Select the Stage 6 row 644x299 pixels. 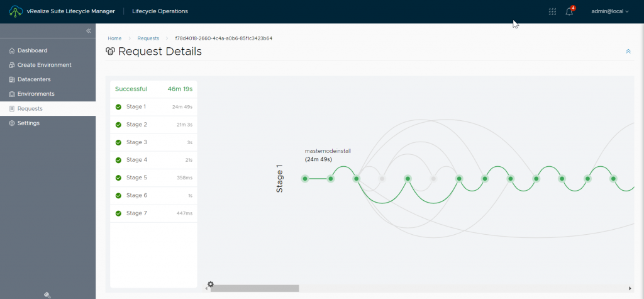click(x=153, y=195)
